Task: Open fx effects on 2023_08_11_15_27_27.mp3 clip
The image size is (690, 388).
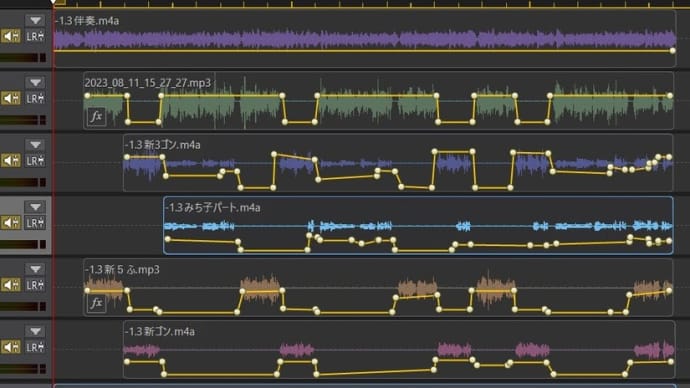Action: [x=96, y=117]
